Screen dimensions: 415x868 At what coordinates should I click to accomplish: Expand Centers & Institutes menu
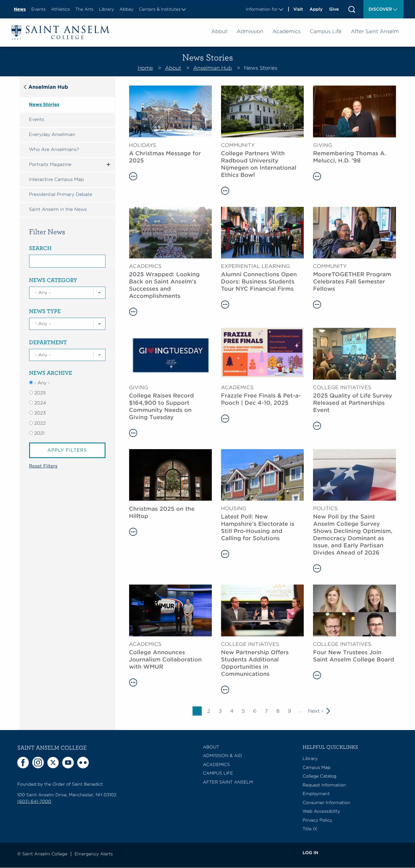point(162,9)
